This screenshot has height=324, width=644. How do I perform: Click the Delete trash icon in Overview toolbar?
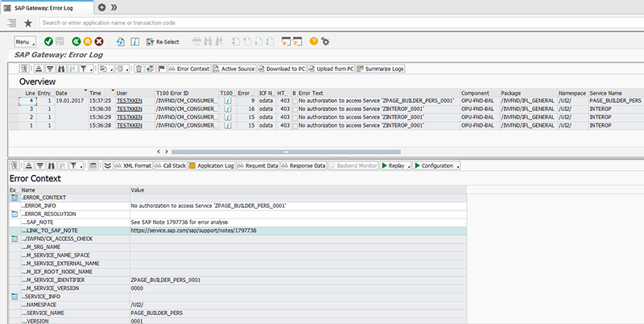point(139,69)
